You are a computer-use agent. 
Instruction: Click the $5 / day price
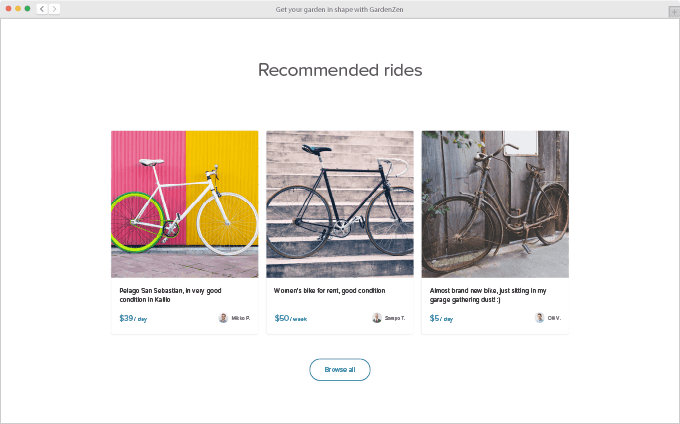click(441, 319)
